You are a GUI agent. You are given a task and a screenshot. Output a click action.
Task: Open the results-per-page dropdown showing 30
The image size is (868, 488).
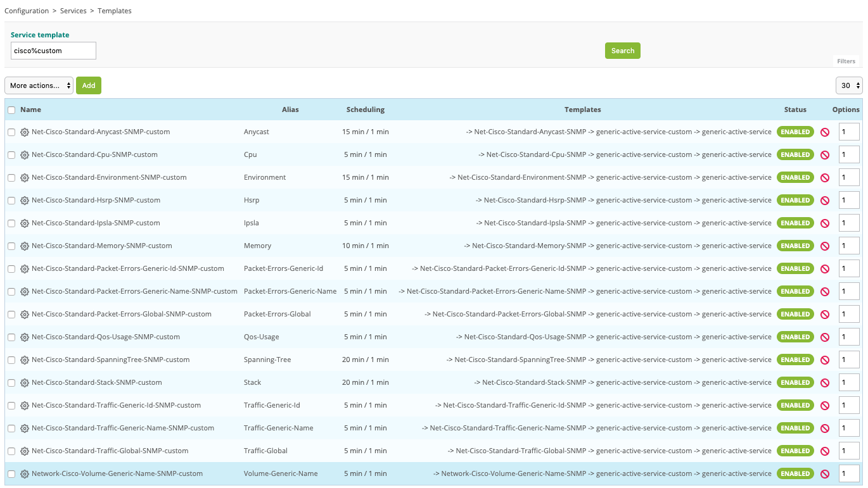(x=849, y=85)
